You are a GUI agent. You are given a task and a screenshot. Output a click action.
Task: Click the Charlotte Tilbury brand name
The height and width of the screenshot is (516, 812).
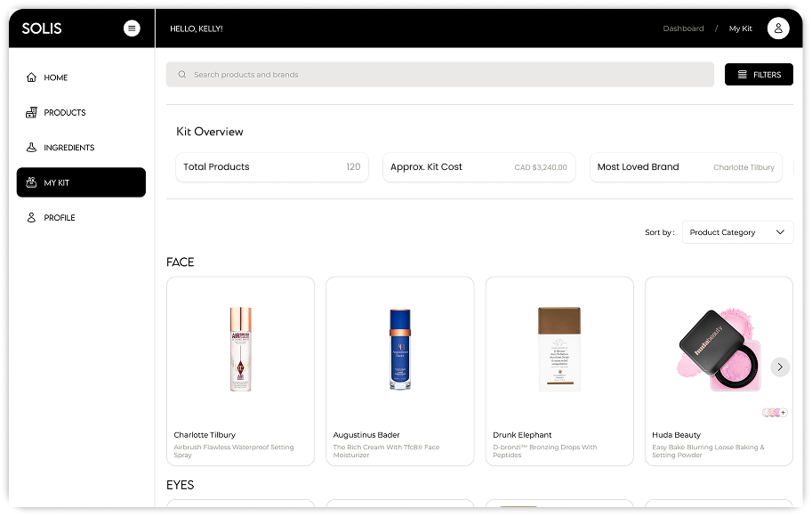pyautogui.click(x=205, y=435)
